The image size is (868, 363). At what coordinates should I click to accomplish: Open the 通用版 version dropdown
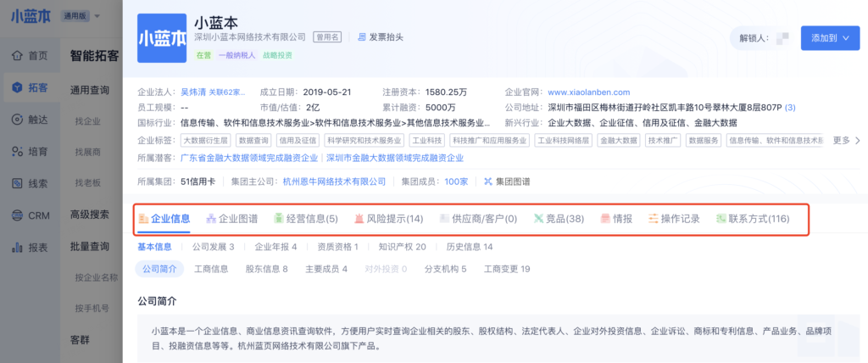[80, 17]
